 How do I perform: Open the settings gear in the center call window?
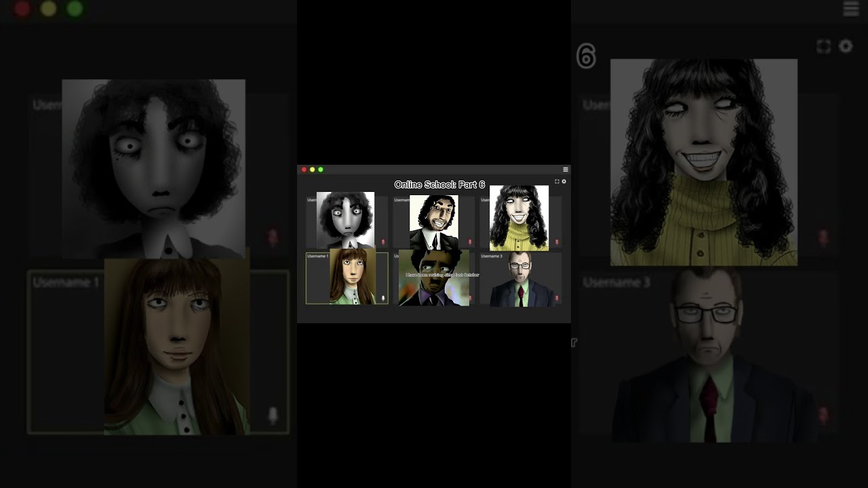click(564, 182)
